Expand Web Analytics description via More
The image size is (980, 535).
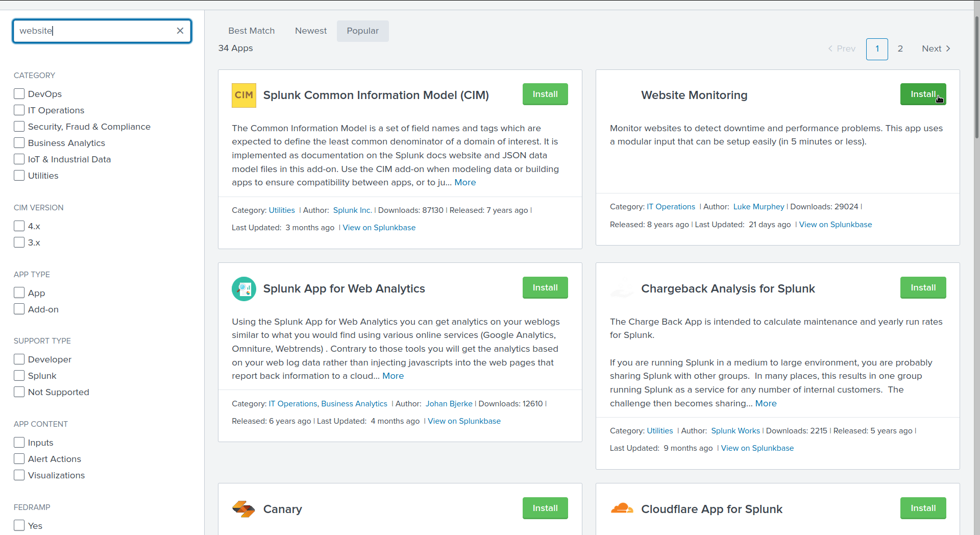(x=393, y=376)
